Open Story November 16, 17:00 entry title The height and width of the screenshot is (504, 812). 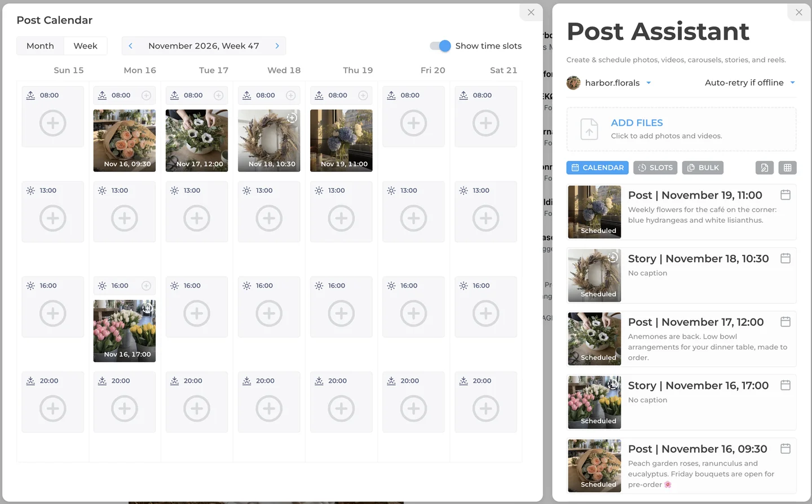699,386
